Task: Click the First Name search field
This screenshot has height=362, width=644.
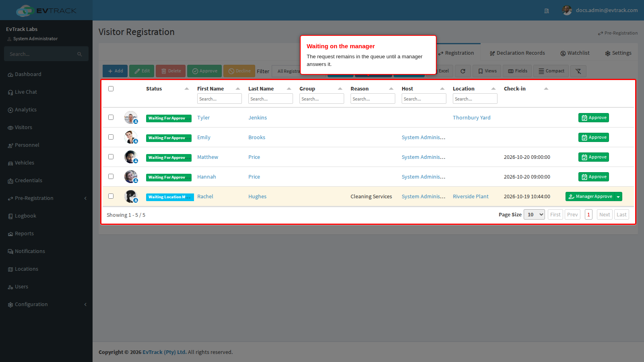Action: click(219, 99)
